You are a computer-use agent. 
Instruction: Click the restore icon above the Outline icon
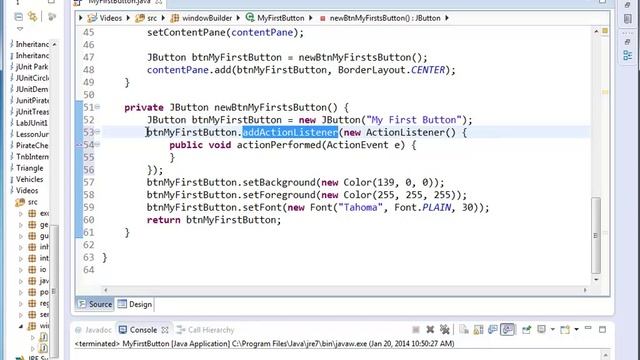(x=628, y=42)
